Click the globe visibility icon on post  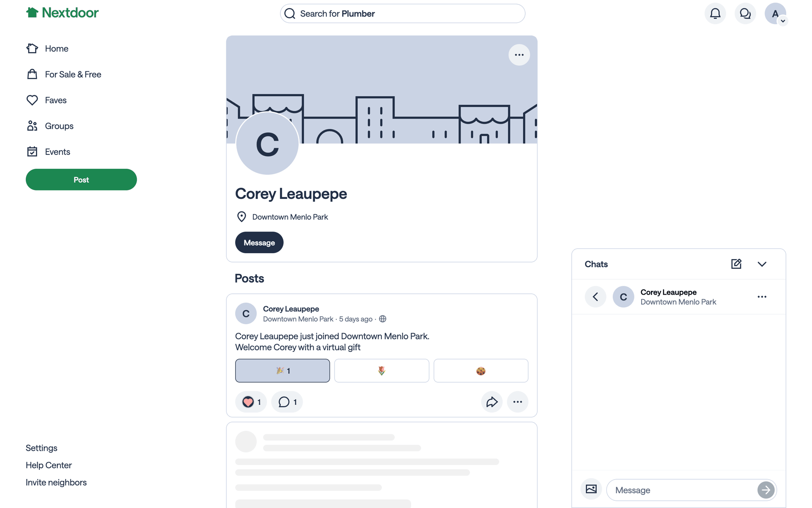tap(383, 319)
